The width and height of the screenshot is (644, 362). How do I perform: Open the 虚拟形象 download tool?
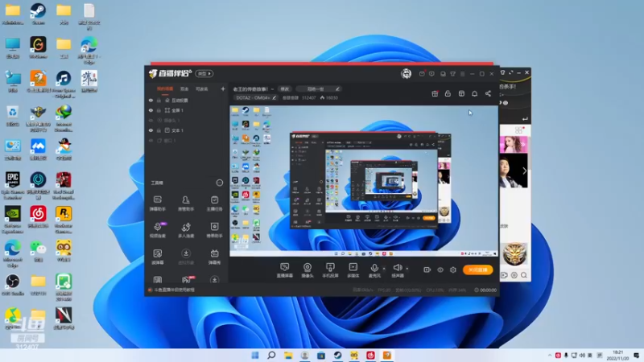(186, 257)
